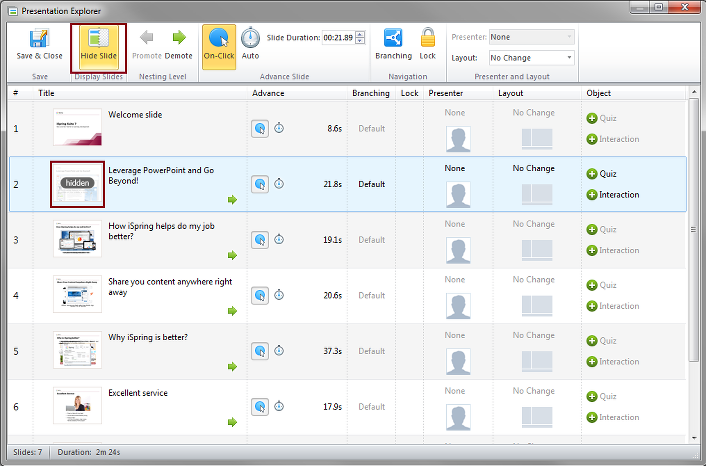Add Interaction to slide 2
The width and height of the screenshot is (706, 466).
pos(613,195)
